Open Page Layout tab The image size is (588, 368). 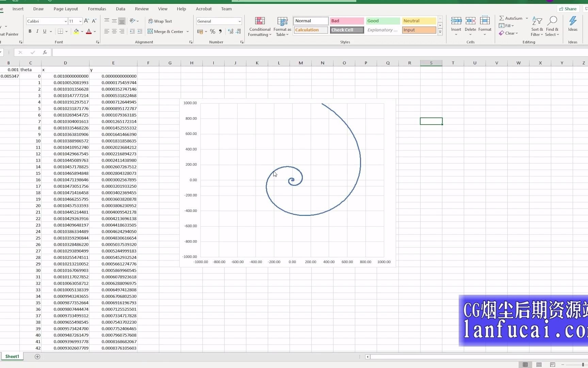click(x=66, y=9)
